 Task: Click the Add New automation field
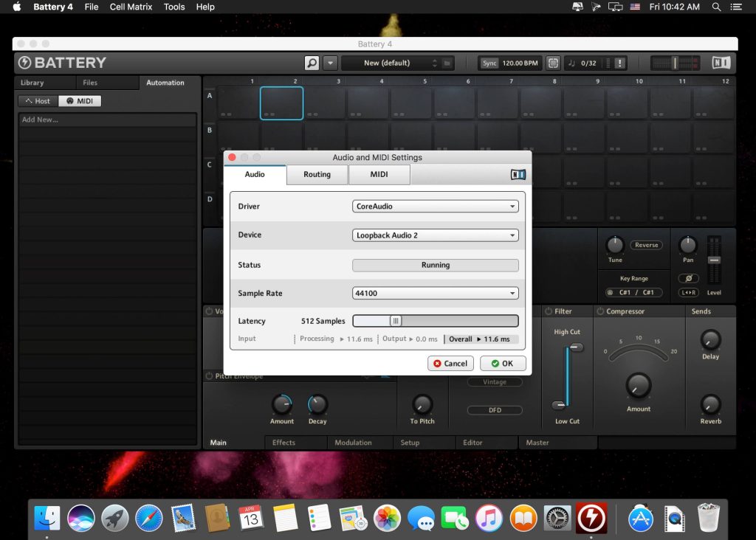[x=108, y=119]
